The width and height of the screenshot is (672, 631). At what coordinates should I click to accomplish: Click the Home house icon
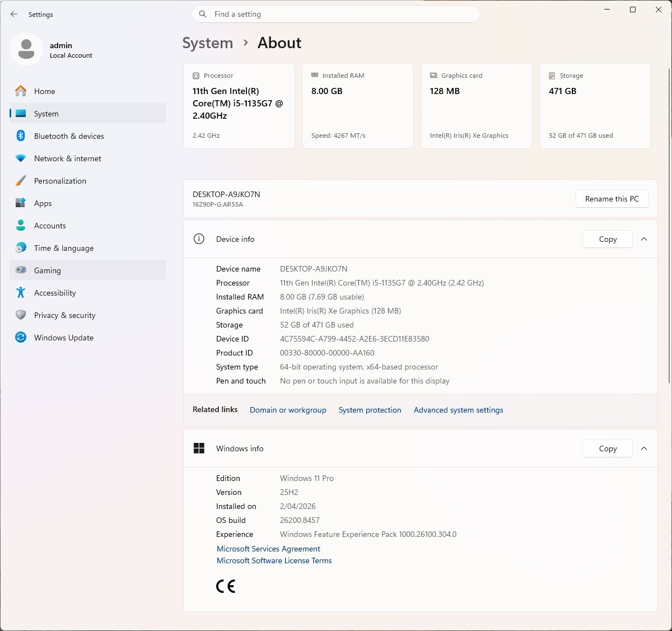[21, 91]
